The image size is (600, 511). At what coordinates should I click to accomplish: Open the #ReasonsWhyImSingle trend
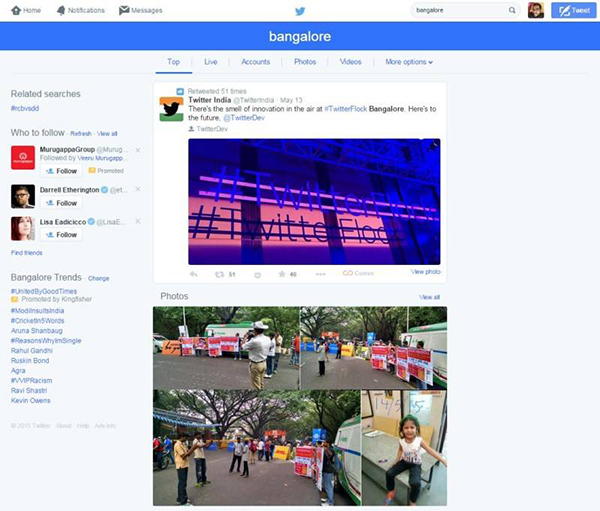click(46, 340)
